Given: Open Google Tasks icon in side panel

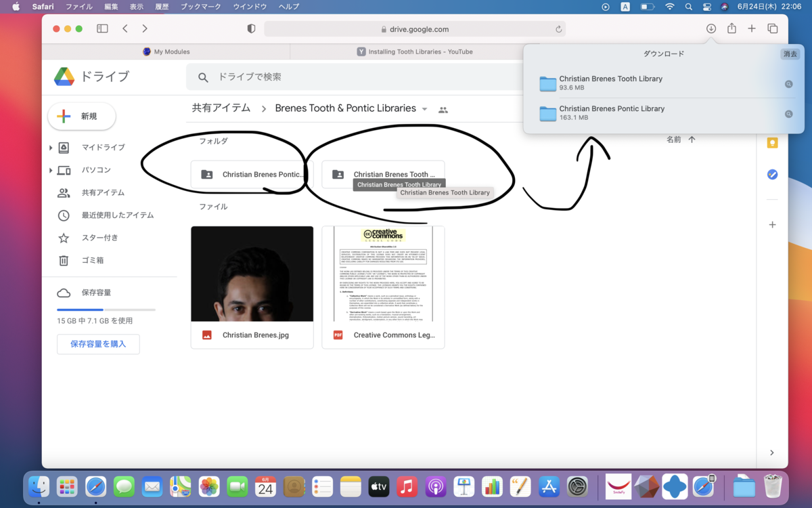Looking at the screenshot, I should point(772,175).
